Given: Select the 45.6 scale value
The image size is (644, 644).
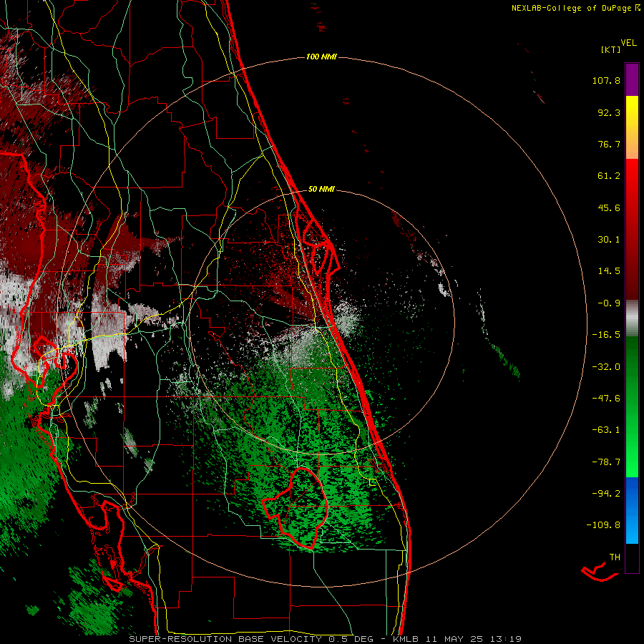Looking at the screenshot, I should point(609,208).
